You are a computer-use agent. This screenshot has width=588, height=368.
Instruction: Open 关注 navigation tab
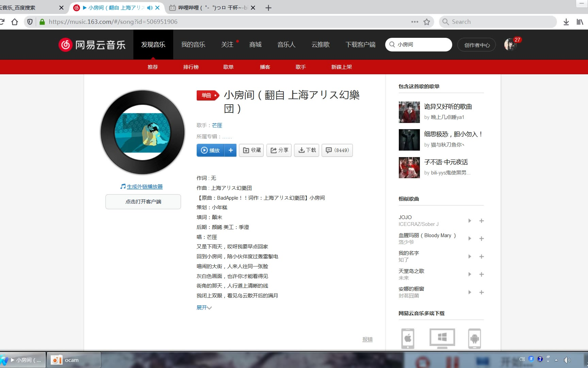pos(227,45)
